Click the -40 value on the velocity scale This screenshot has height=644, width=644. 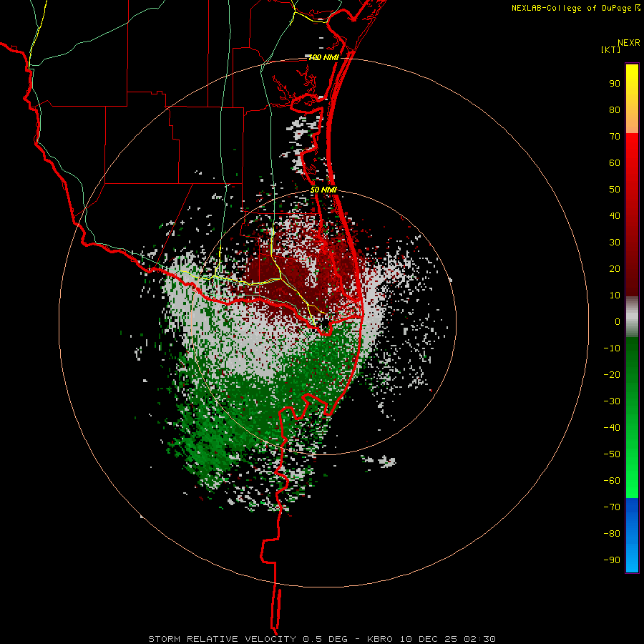coord(612,428)
